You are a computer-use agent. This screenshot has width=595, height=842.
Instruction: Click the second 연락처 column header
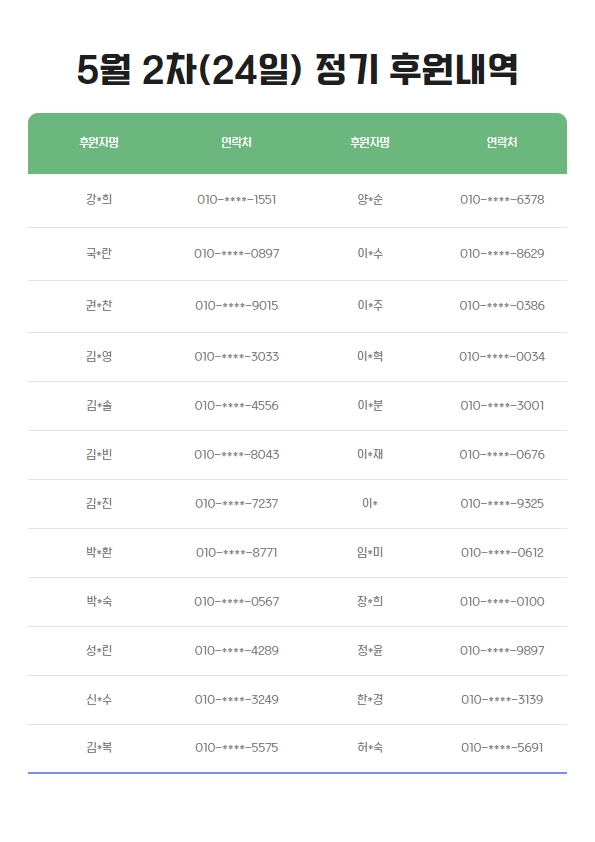pos(502,142)
